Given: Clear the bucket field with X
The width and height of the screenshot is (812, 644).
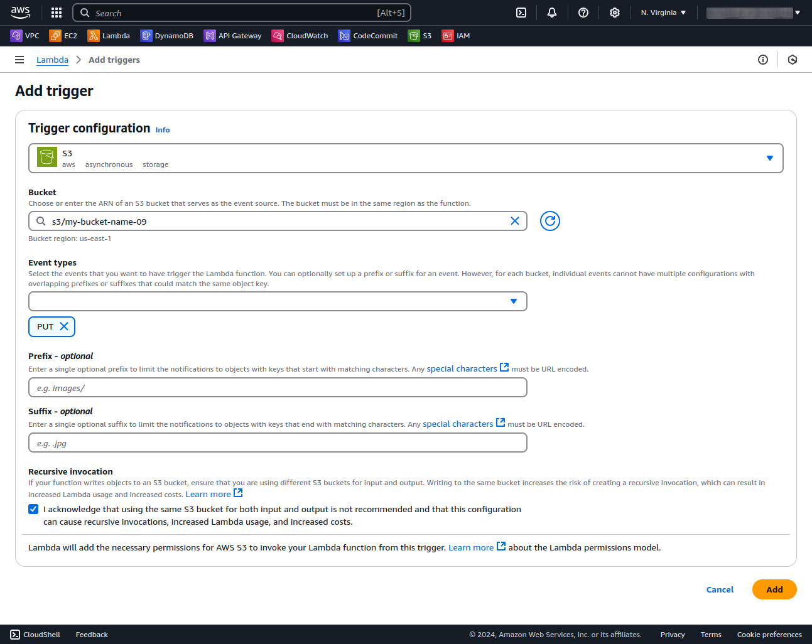Looking at the screenshot, I should coord(515,221).
